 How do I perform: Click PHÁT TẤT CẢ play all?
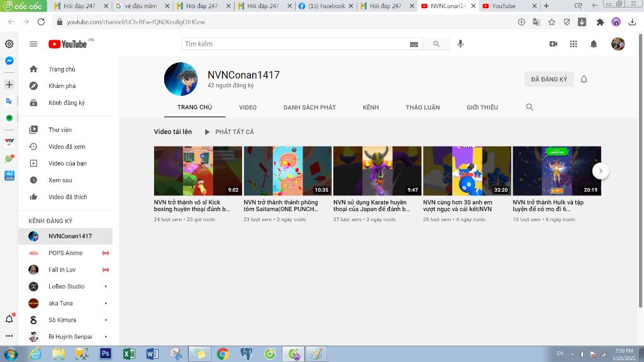[x=229, y=132]
